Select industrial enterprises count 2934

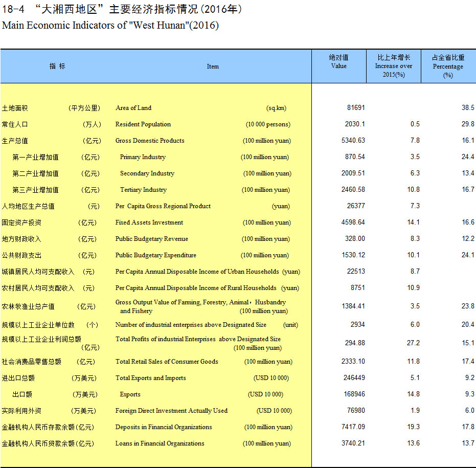(x=357, y=325)
